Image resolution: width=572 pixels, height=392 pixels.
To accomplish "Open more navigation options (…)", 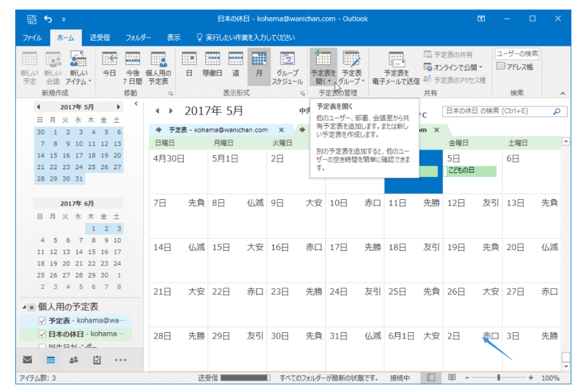I will point(120,360).
